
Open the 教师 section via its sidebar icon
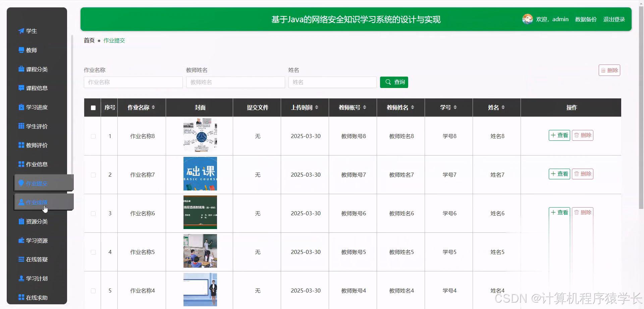click(x=21, y=50)
